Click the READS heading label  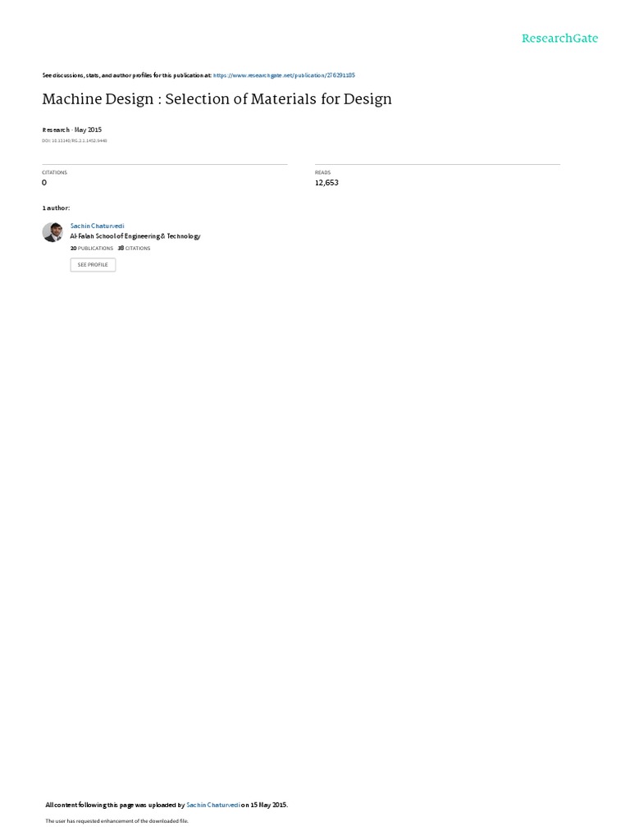322,172
